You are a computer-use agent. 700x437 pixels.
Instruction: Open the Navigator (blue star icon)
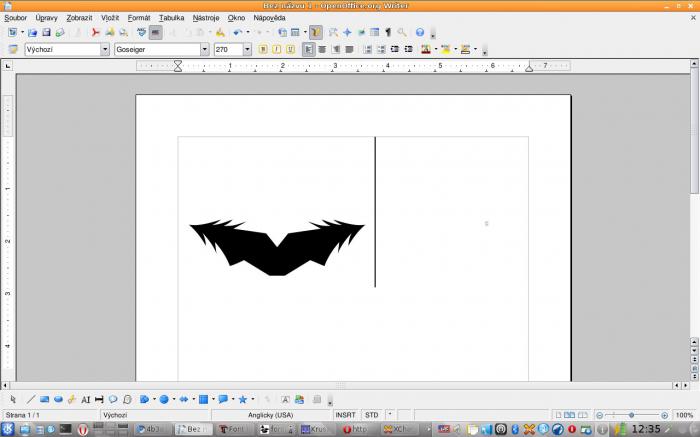[347, 33]
